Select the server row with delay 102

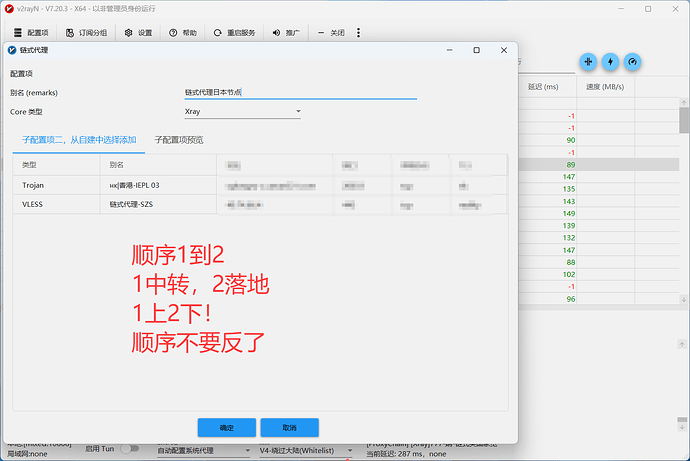pyautogui.click(x=598, y=274)
